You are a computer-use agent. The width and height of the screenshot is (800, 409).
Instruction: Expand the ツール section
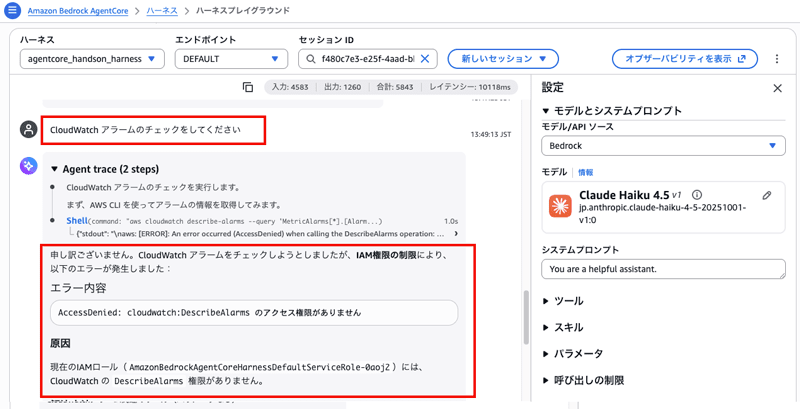tap(564, 301)
